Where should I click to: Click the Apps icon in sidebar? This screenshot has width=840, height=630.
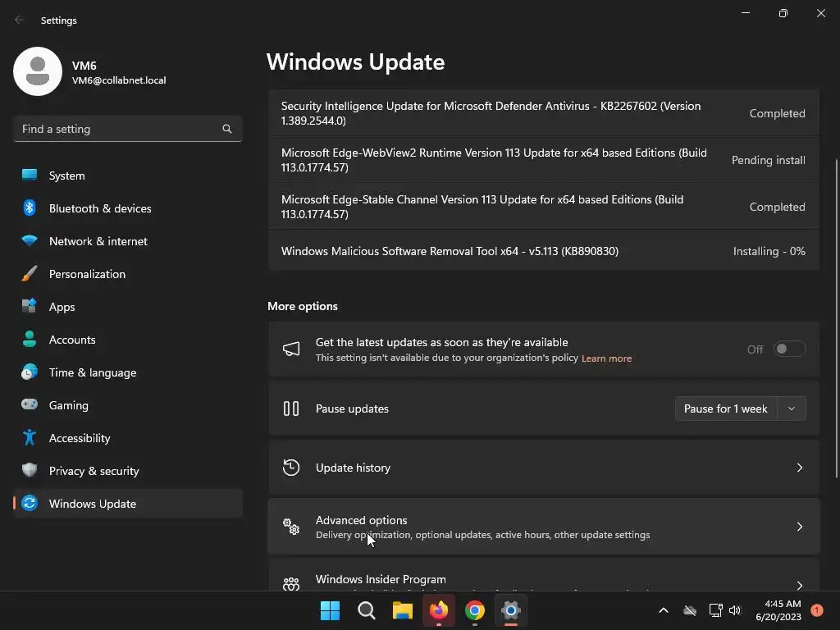[30, 307]
